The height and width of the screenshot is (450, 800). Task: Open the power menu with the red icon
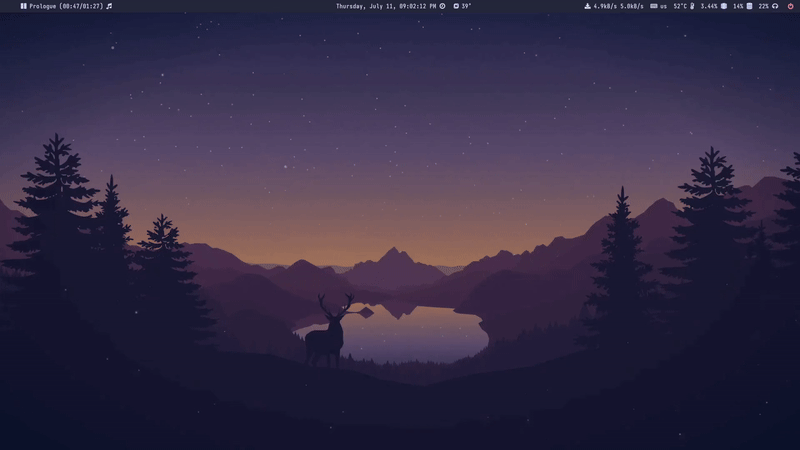pyautogui.click(x=790, y=6)
